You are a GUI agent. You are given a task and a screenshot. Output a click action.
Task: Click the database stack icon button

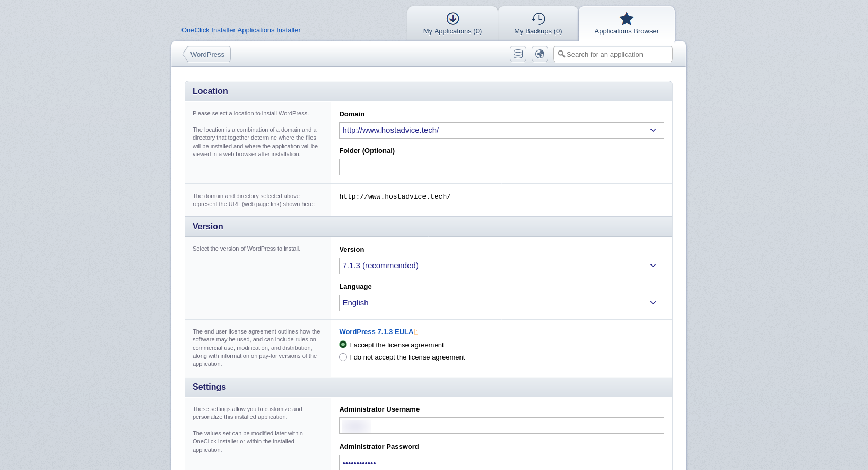click(518, 54)
